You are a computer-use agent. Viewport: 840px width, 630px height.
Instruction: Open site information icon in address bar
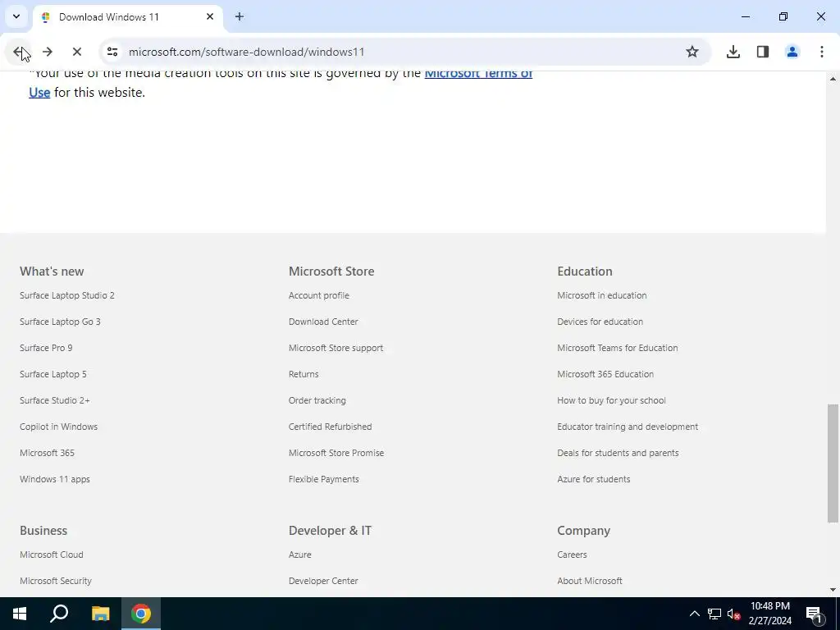(x=112, y=52)
